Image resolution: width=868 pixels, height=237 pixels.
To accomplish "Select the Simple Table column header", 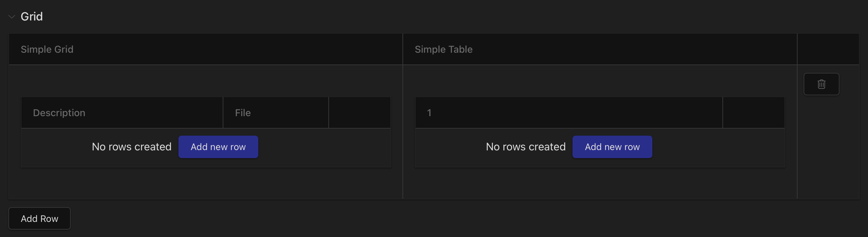I will [600, 49].
